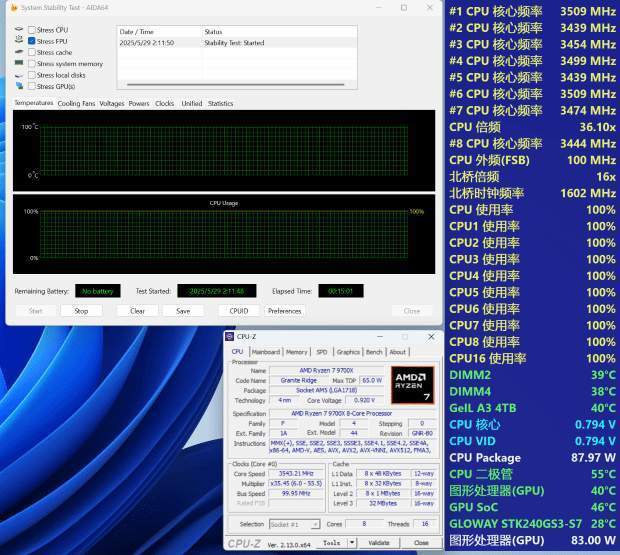Enable the Stress system memory checkbox
The image size is (620, 555).
pos(32,63)
